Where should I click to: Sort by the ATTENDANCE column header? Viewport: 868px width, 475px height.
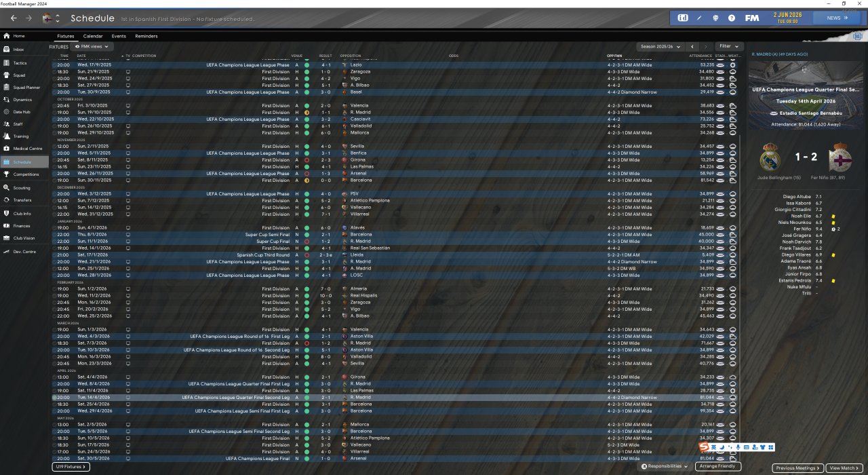click(x=701, y=56)
